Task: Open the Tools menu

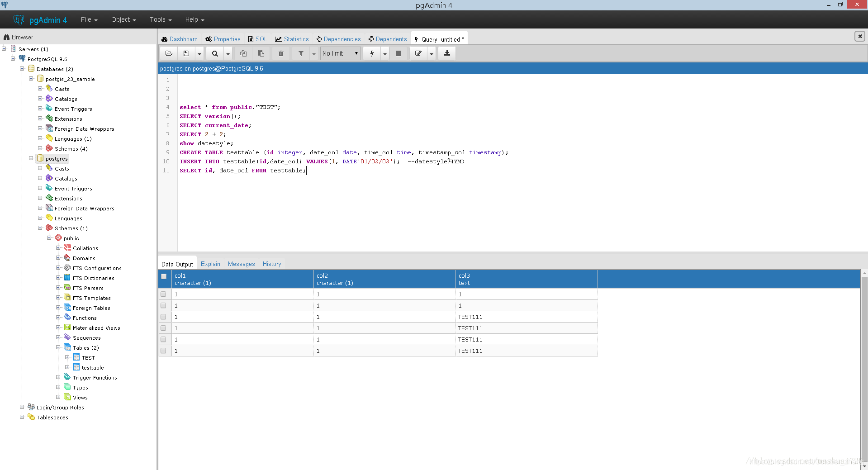Action: [161, 20]
